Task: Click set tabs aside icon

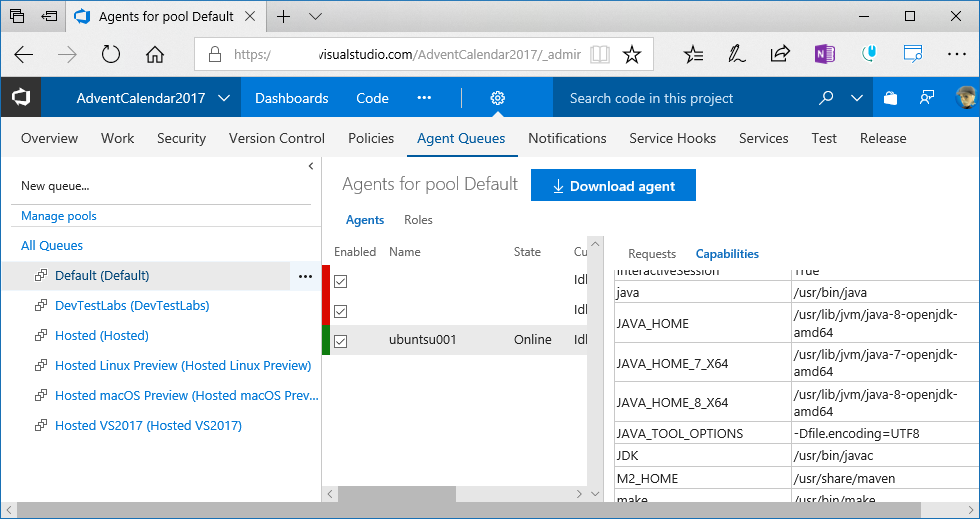Action: (x=51, y=16)
